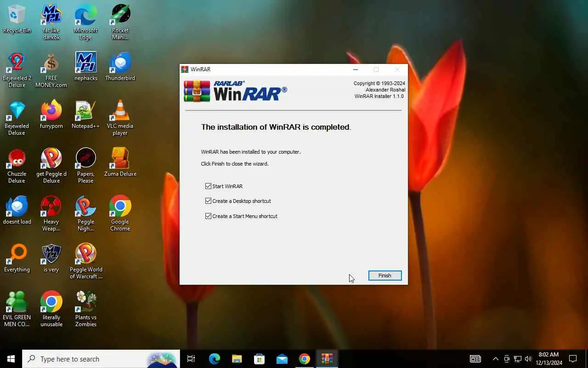Screen dimensions: 588x368
Task: Minimize the WinRAR installer window
Action: coord(355,69)
